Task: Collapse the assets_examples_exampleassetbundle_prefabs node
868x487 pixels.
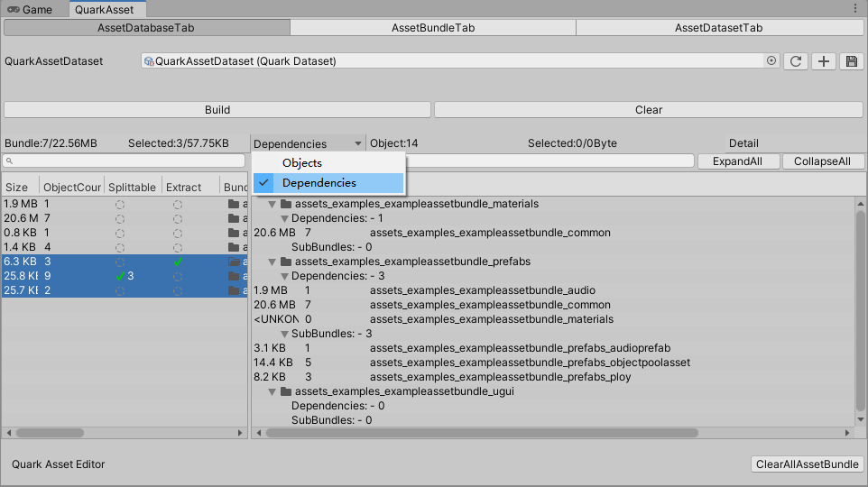Action: click(272, 262)
